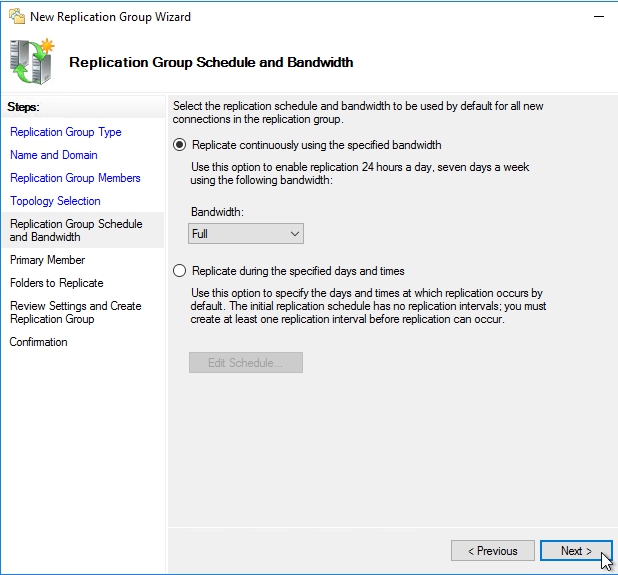Click the wizard title bar icon
The width and height of the screenshot is (618, 575).
[x=15, y=17]
